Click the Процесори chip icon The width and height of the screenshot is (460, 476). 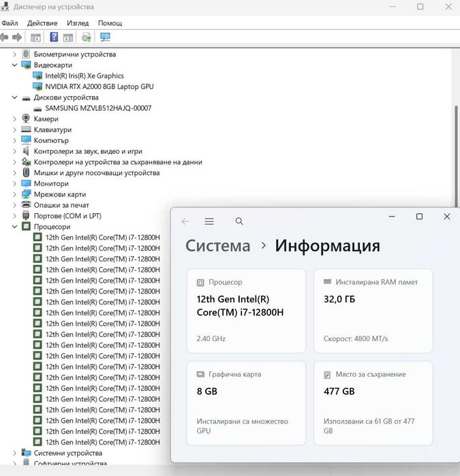[x=26, y=227]
